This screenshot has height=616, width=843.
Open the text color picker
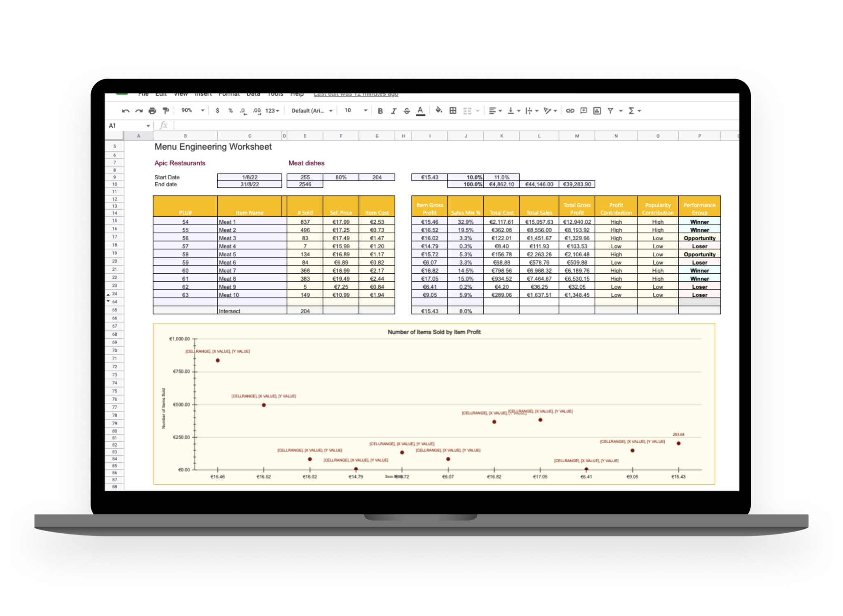point(420,110)
